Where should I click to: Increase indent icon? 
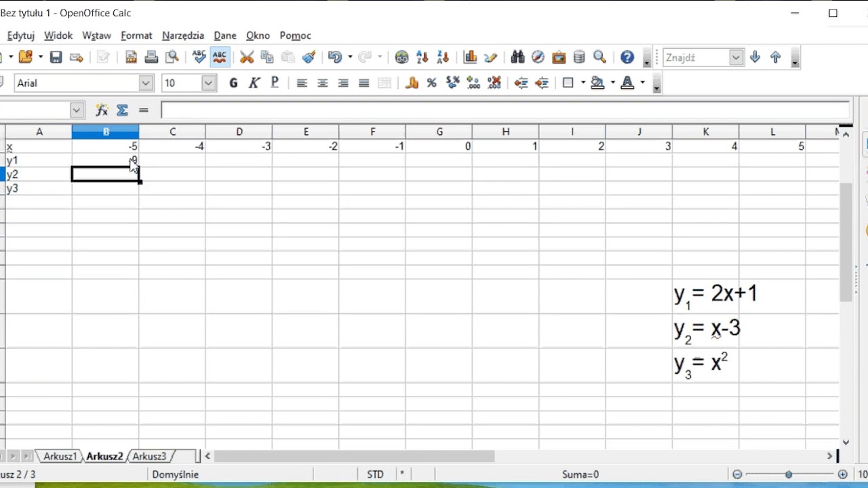point(542,83)
